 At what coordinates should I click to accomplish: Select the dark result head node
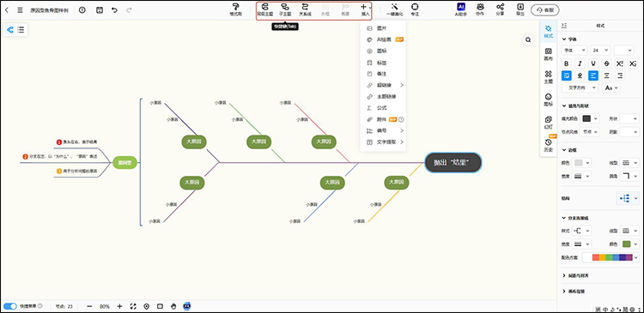click(453, 163)
